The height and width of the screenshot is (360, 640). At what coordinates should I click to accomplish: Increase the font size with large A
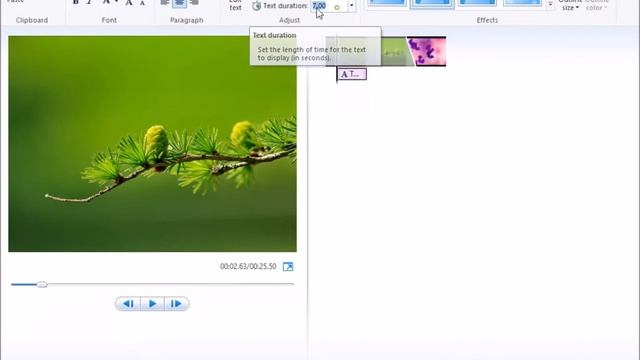(x=129, y=3)
